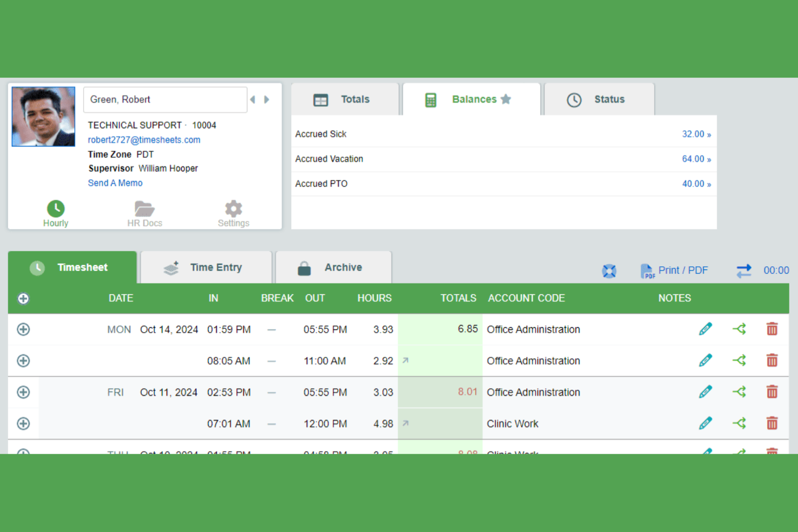Open Accrued Vacation 64.00 details
This screenshot has width=798, height=532.
tap(696, 159)
